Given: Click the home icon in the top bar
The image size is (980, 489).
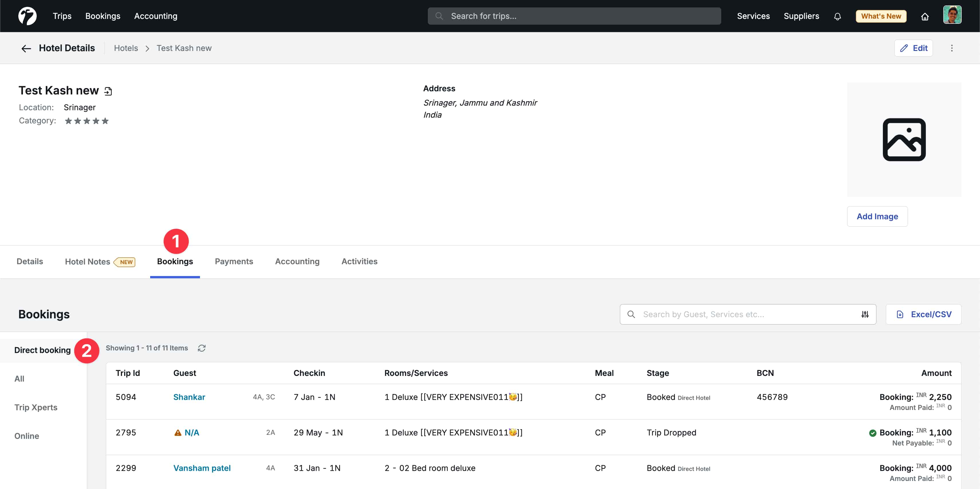Looking at the screenshot, I should coord(925,17).
